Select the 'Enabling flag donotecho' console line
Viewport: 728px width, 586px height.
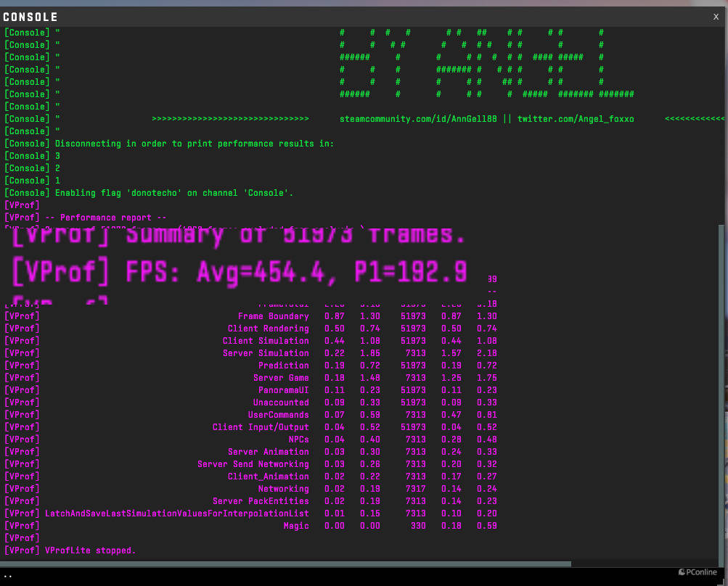pos(149,193)
